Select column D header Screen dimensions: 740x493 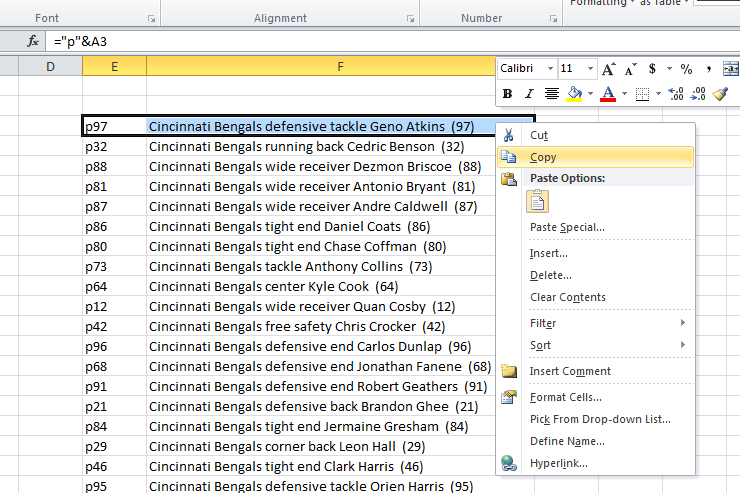pyautogui.click(x=50, y=67)
